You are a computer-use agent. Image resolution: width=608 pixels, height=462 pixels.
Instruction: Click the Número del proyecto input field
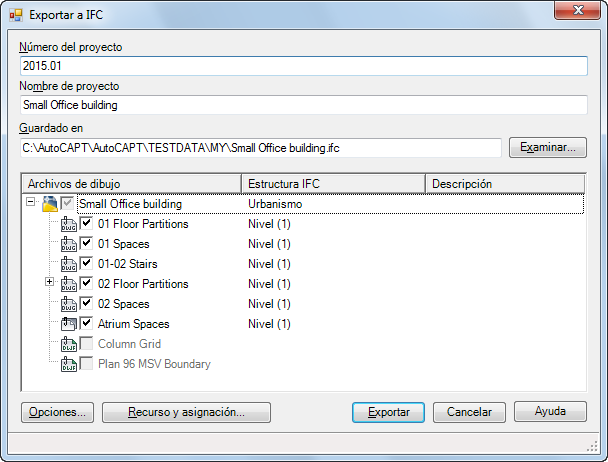(x=303, y=65)
